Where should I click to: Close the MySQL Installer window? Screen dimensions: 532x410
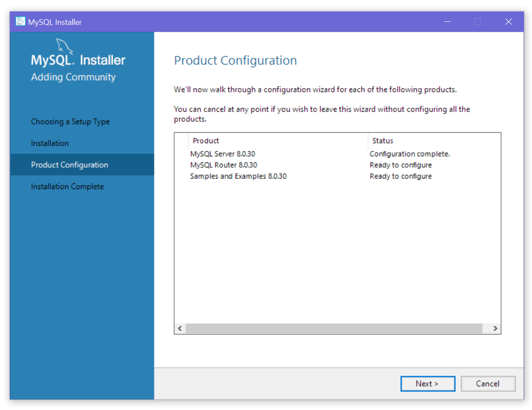tap(508, 22)
